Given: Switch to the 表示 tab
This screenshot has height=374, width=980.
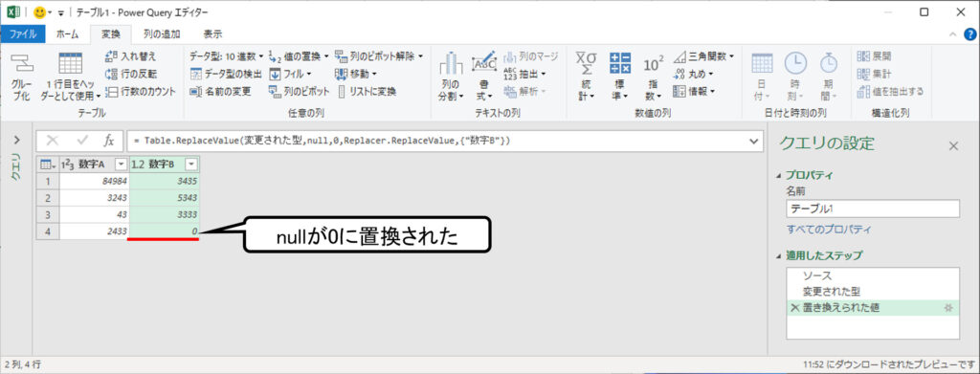Looking at the screenshot, I should tap(212, 34).
